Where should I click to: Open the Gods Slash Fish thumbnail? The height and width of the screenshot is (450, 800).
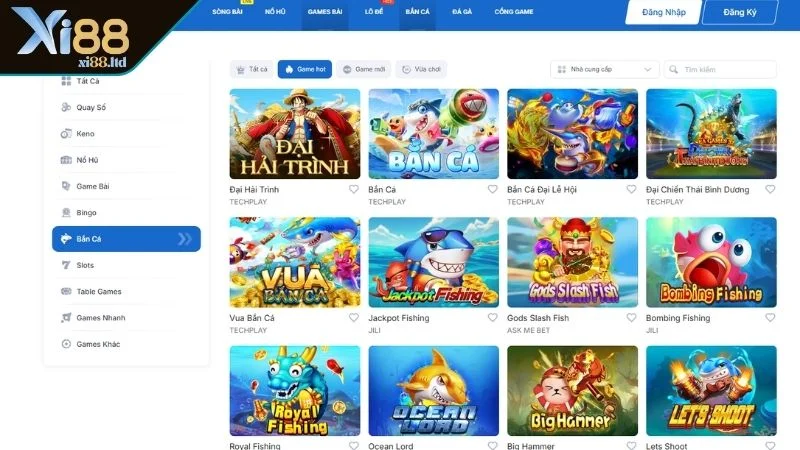[x=572, y=262]
